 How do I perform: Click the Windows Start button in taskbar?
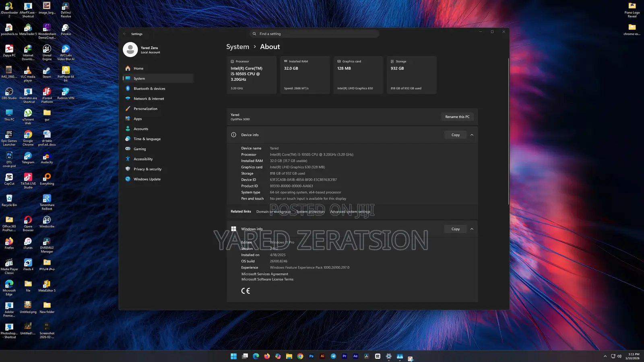pos(233,356)
